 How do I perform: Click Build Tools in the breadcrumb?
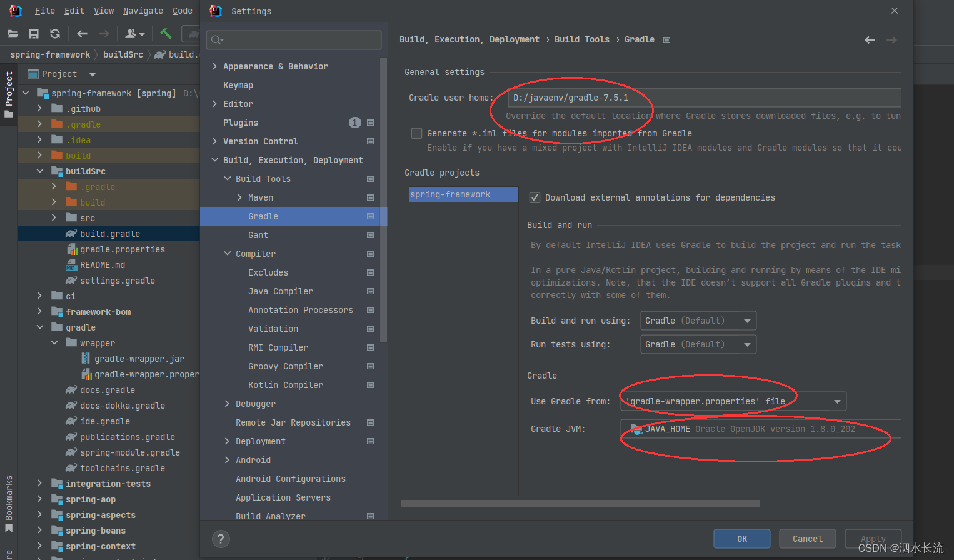pos(582,39)
